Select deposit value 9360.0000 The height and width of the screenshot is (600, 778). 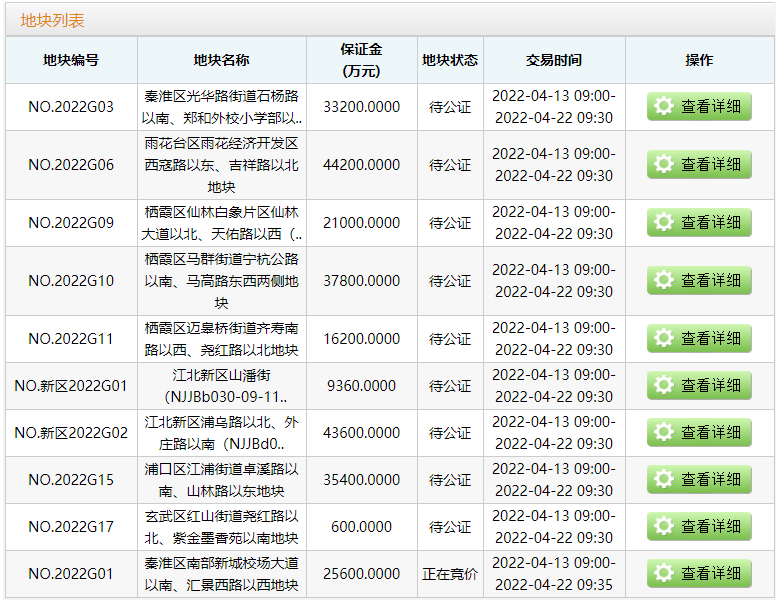pos(361,386)
